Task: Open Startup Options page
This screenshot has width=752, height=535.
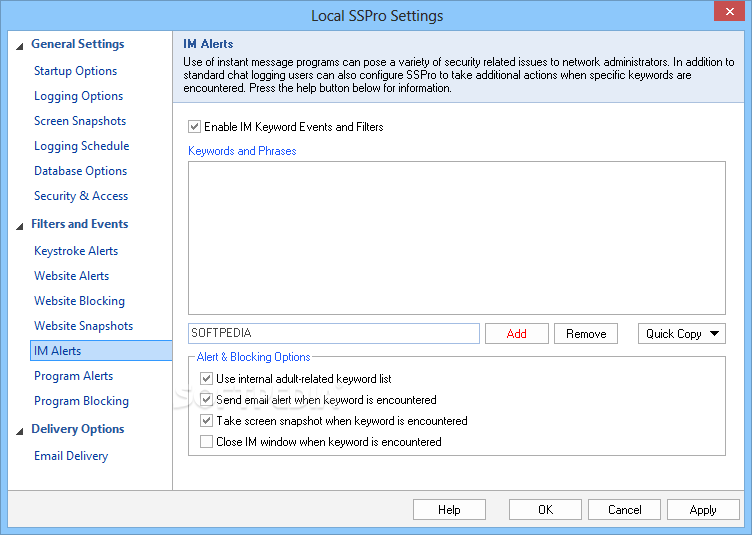Action: point(75,71)
